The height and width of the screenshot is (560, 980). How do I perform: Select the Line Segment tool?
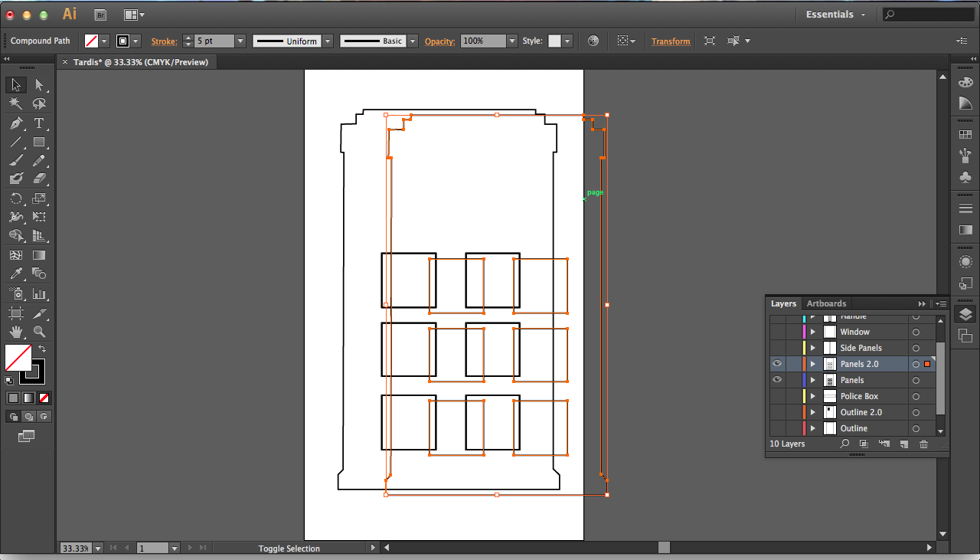[16, 142]
